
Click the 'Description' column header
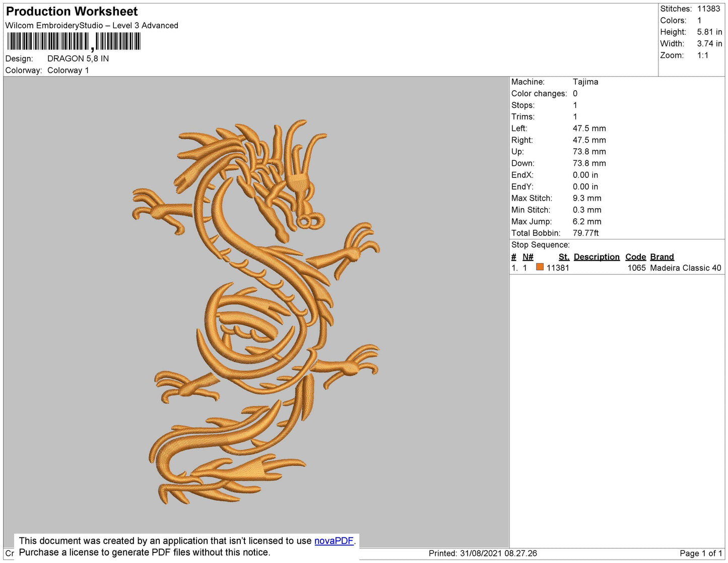click(597, 257)
